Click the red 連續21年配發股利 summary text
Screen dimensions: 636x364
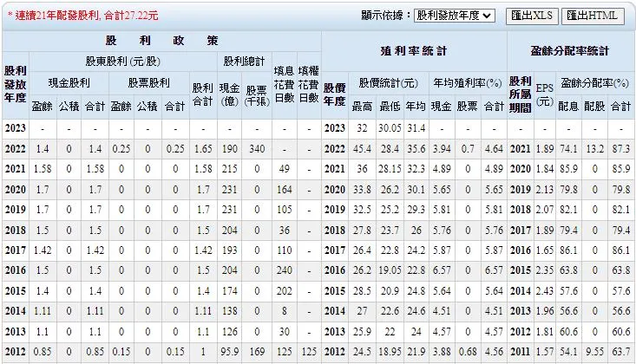82,16
